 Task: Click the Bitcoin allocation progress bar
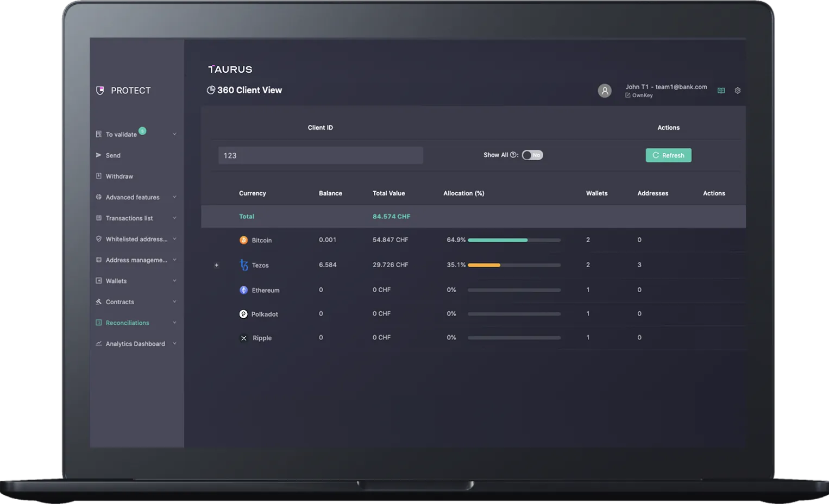(x=513, y=240)
